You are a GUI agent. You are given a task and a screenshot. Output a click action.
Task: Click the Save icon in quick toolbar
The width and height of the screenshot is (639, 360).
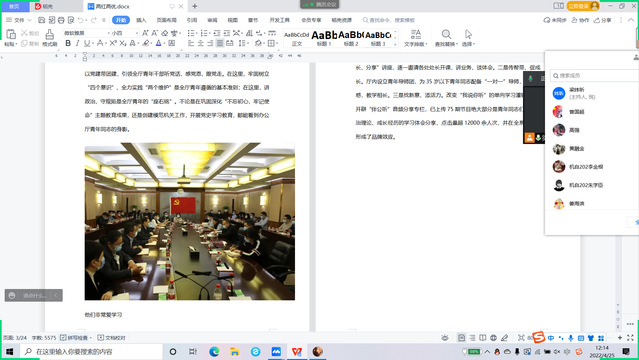point(42,20)
